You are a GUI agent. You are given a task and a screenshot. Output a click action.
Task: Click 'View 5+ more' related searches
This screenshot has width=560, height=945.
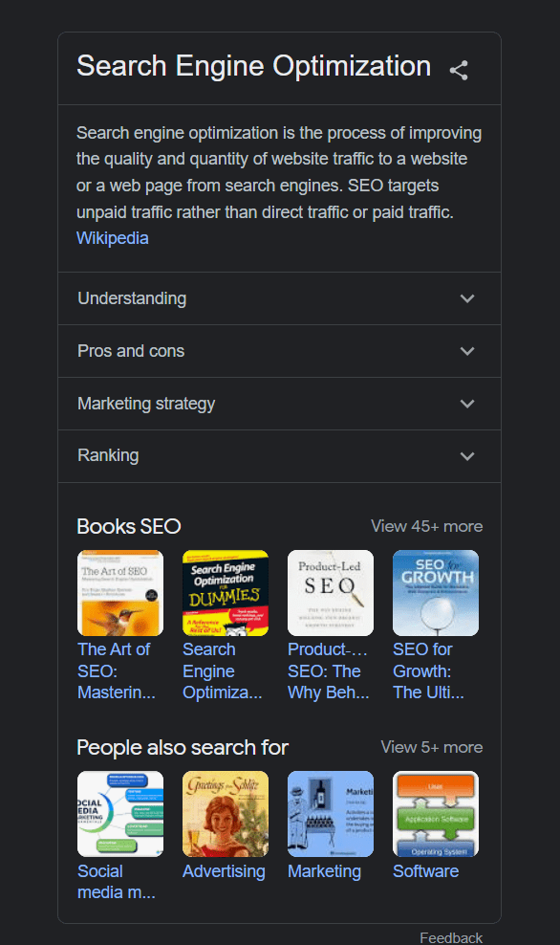(431, 747)
